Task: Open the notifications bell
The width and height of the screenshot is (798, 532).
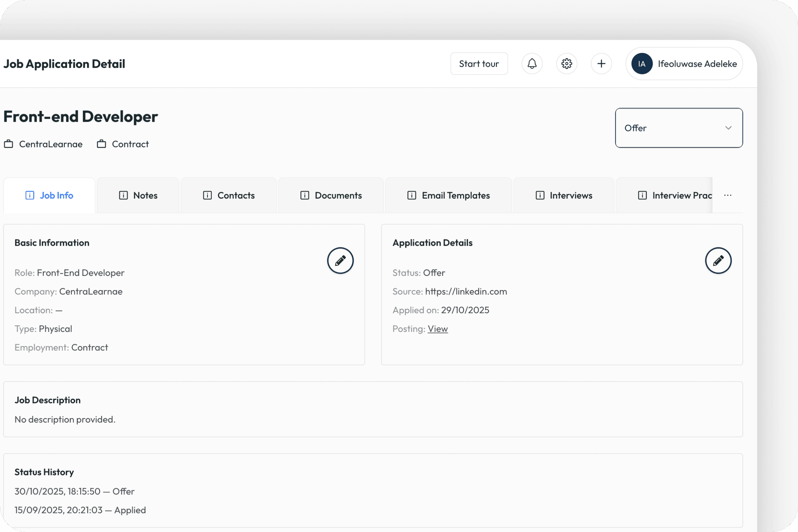Action: [532, 64]
